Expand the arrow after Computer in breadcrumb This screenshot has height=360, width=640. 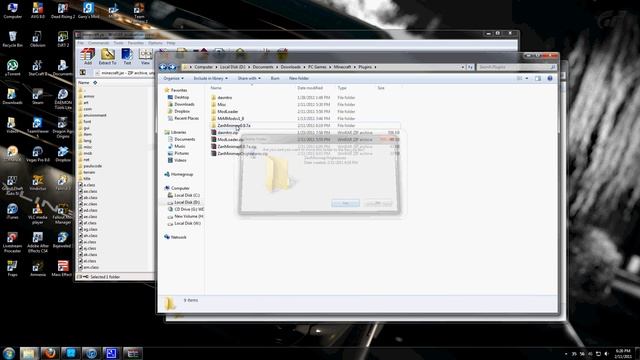[x=216, y=67]
